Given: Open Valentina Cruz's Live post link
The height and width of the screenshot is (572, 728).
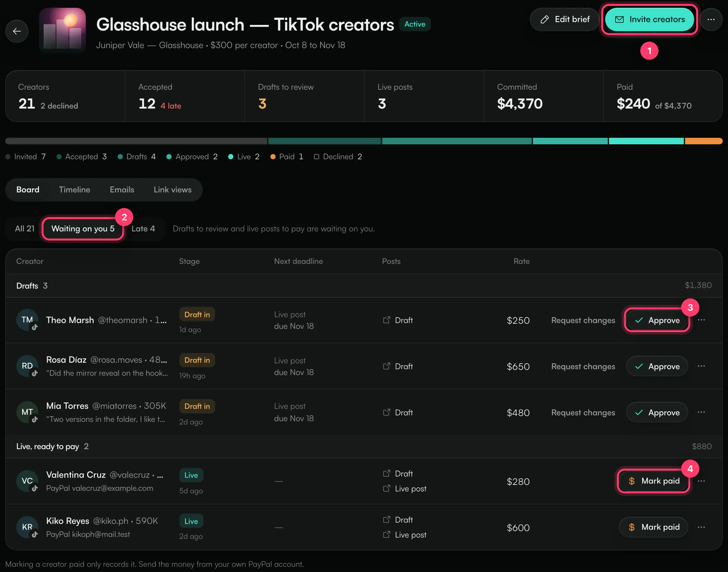Looking at the screenshot, I should [x=405, y=488].
